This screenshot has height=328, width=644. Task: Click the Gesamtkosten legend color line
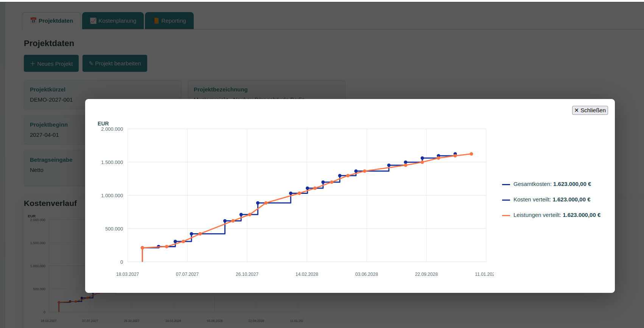pyautogui.click(x=506, y=184)
